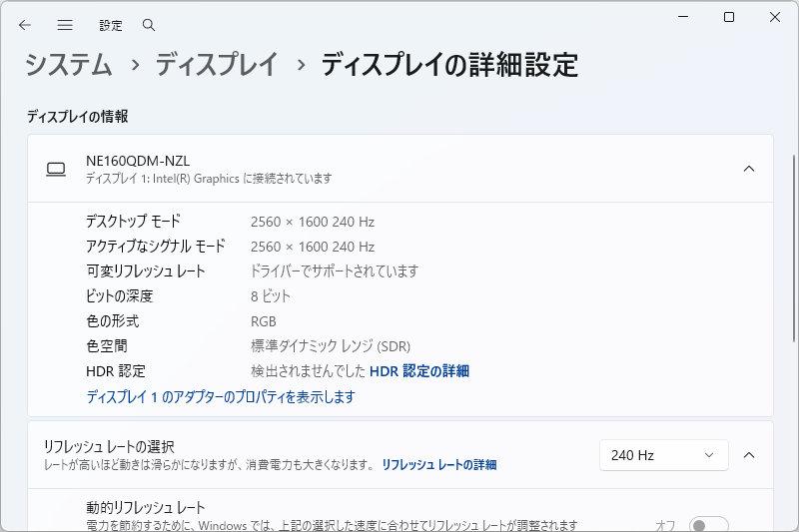Click 標準ダイナミック レンジ (SDR) value

coord(331,346)
